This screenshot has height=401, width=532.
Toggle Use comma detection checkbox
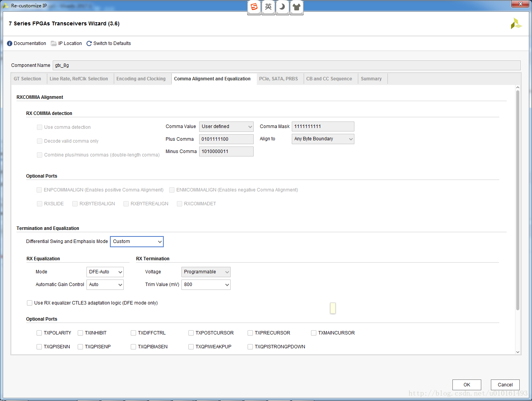(40, 127)
